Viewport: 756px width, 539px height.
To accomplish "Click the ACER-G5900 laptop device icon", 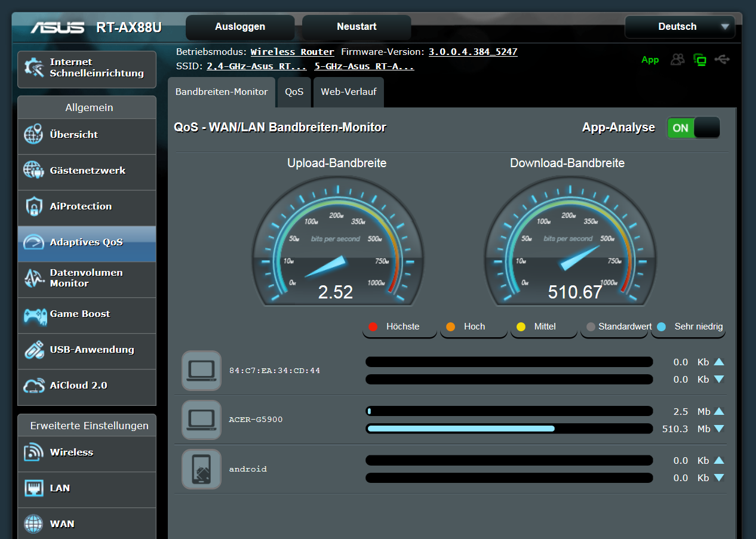I will click(x=201, y=420).
